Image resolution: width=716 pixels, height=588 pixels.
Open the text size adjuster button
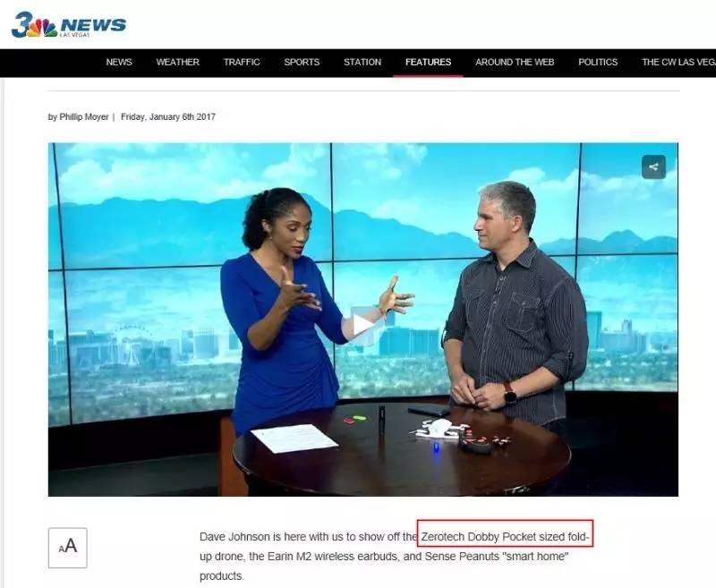point(67,547)
